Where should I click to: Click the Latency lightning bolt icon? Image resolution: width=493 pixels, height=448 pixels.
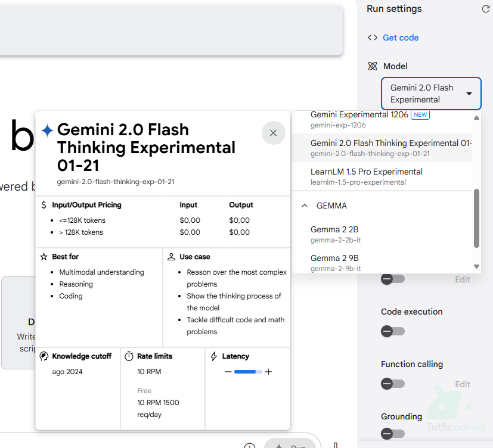(x=214, y=356)
